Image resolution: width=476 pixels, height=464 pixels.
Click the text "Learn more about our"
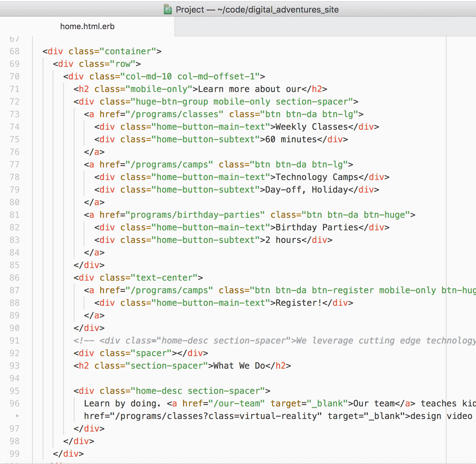[250, 89]
